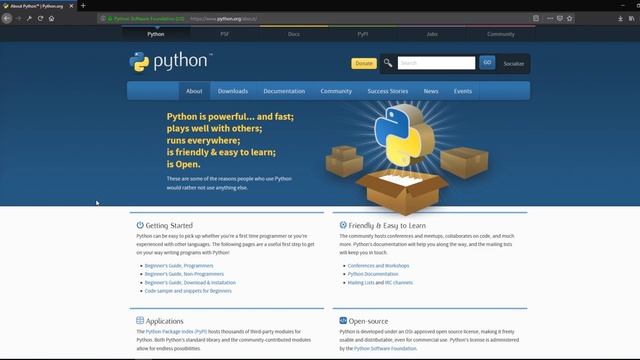The height and width of the screenshot is (360, 640).
Task: Open the Python Documentation link
Action: click(373, 274)
